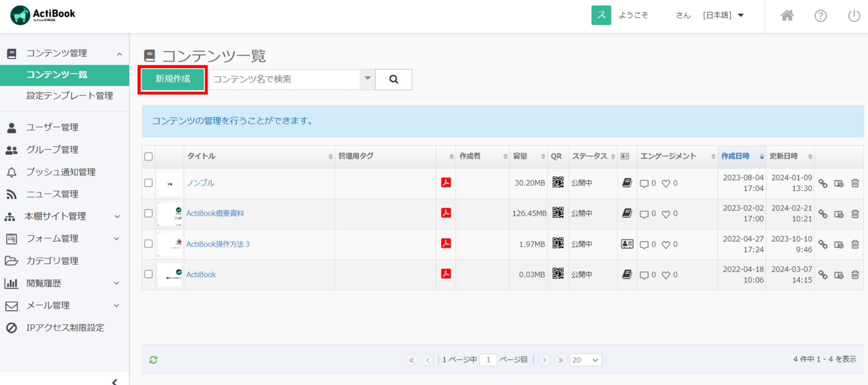Screen dimensions: 868x385
Task: Go to the home page icon
Action: [787, 16]
